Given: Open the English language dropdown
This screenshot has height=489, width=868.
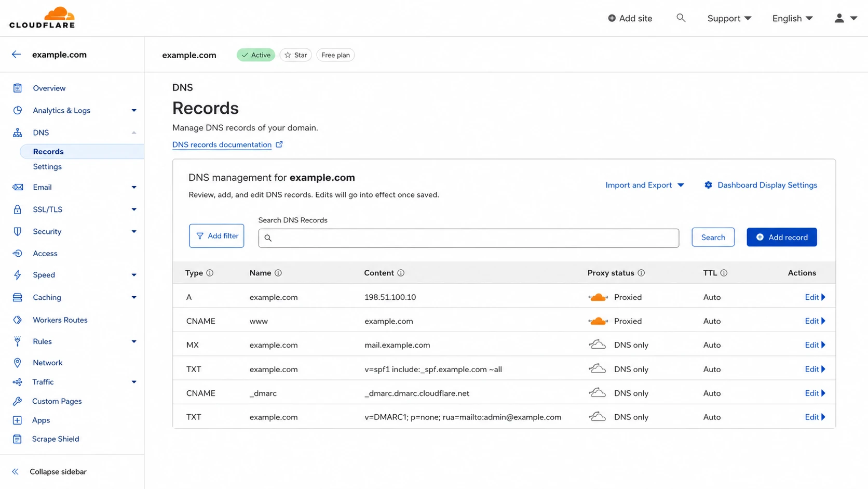Looking at the screenshot, I should pos(792,18).
